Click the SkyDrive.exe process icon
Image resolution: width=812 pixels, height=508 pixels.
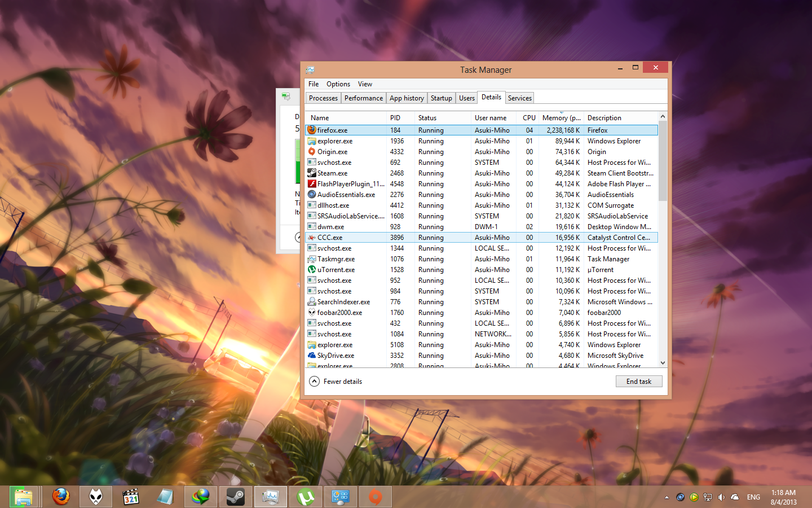[312, 355]
